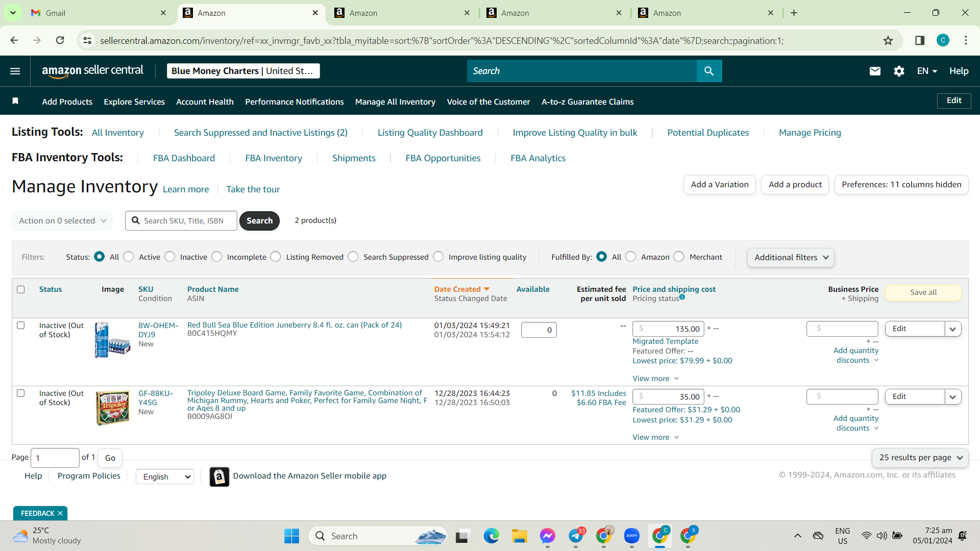Open the EN language dropdown
The height and width of the screenshot is (551, 980).
[x=927, y=71]
